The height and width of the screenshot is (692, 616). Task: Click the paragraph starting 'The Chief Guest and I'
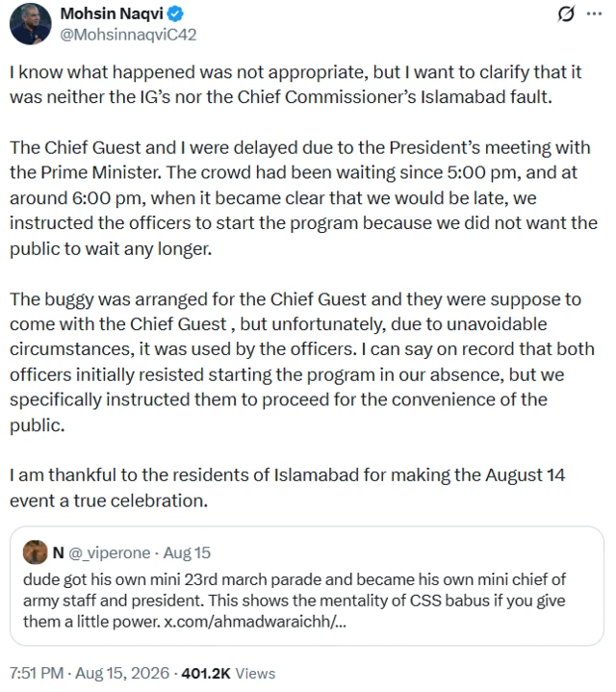[x=303, y=198]
